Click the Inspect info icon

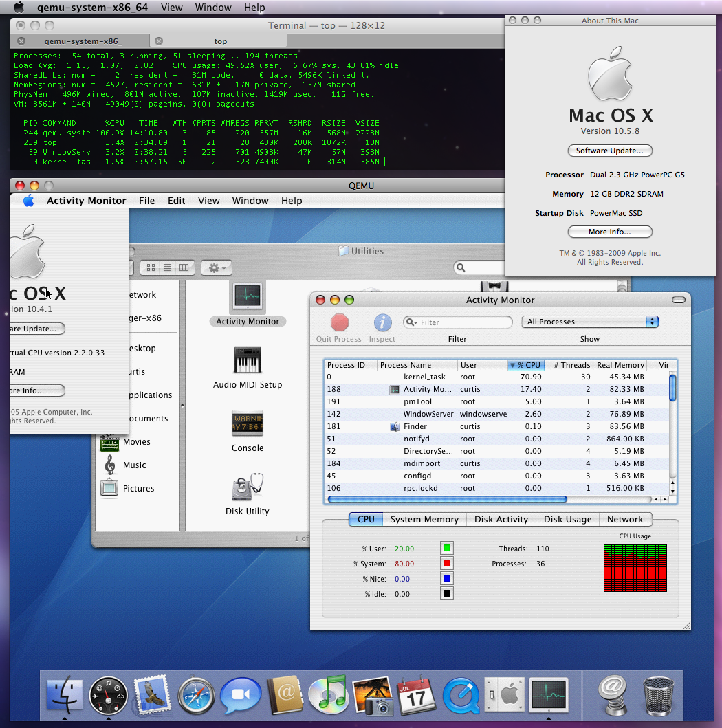382,322
